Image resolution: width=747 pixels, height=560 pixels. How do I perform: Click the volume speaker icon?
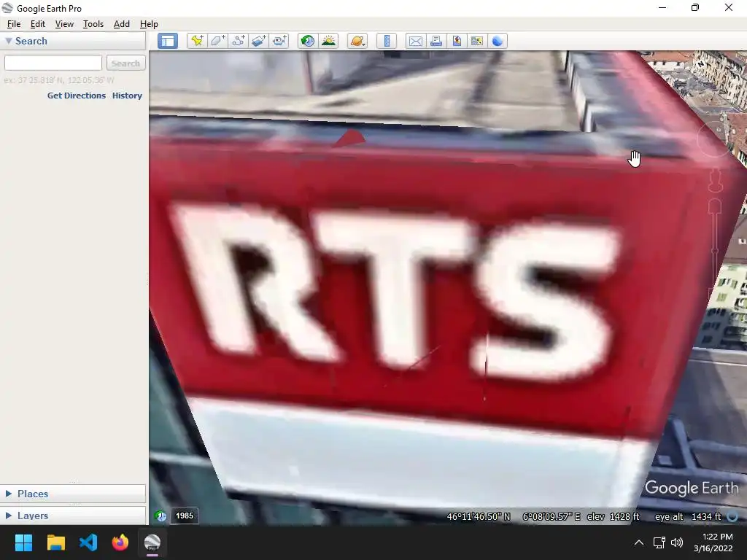coord(676,542)
